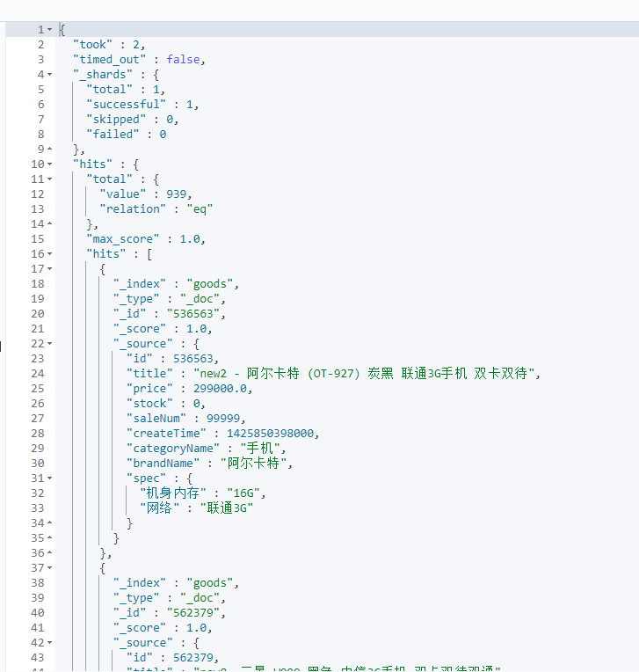639x672 pixels.
Task: Click the "brandName" key on line 30
Action: [x=163, y=464]
